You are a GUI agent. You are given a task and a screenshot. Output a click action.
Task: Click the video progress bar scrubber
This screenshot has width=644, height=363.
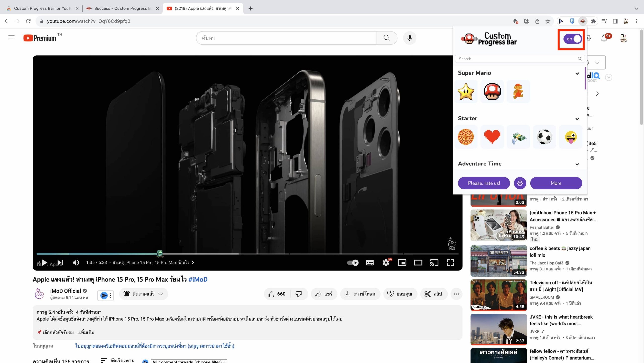(x=160, y=254)
